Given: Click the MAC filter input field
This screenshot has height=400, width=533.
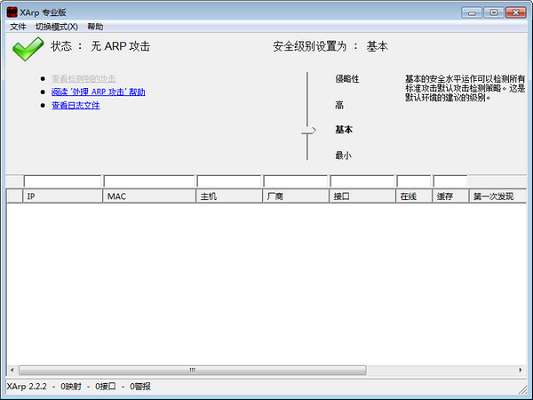Looking at the screenshot, I should coord(149,181).
